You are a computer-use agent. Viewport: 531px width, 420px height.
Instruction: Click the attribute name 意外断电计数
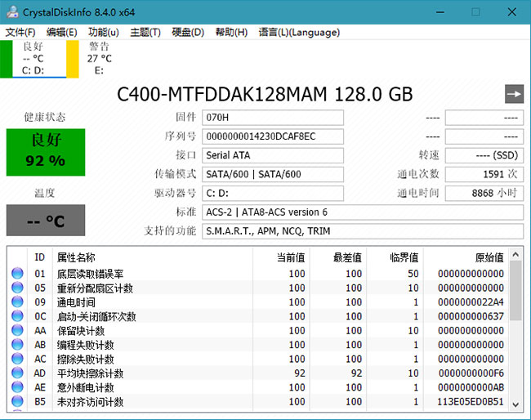point(85,387)
